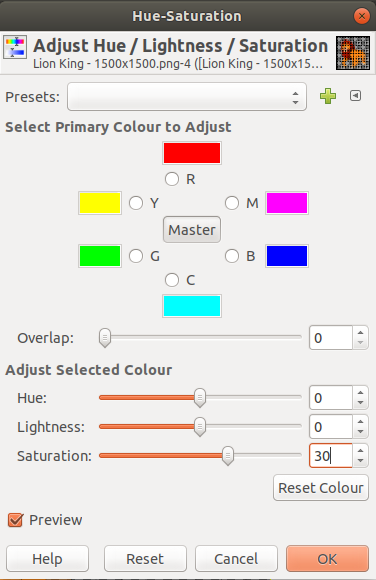Click the Hue-Saturation tool icon in header
This screenshot has width=376, height=580.
pos(15,47)
